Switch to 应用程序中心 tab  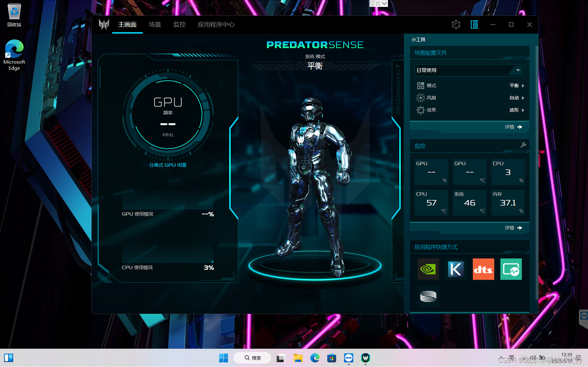216,24
